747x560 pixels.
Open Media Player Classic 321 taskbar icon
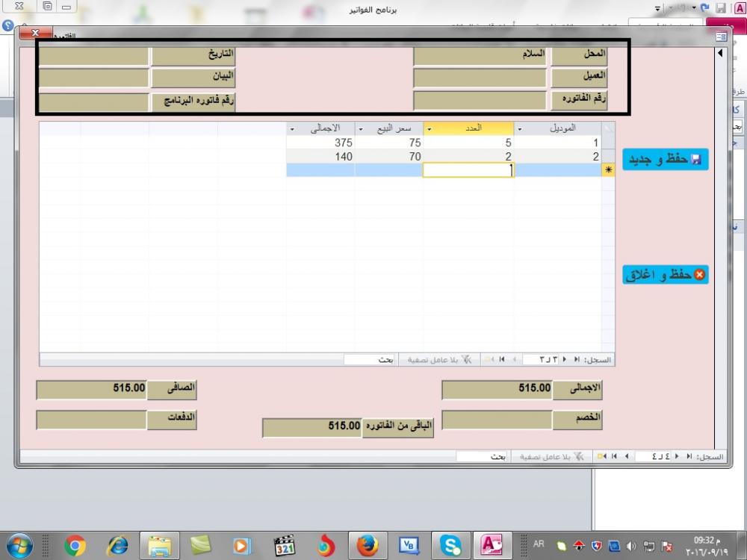point(284,546)
